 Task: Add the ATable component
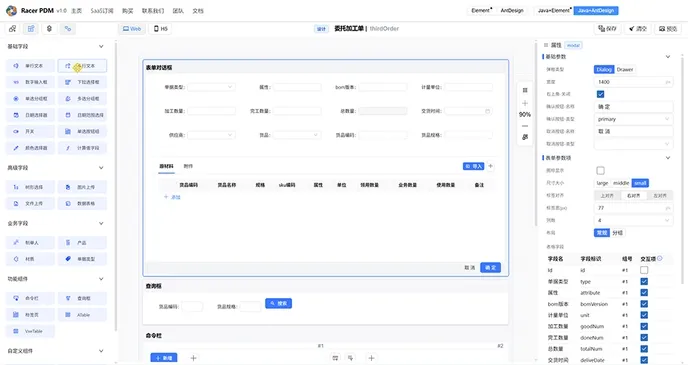(82, 315)
